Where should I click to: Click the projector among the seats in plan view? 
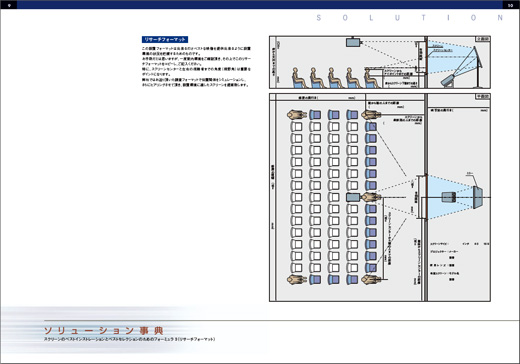coord(353,197)
